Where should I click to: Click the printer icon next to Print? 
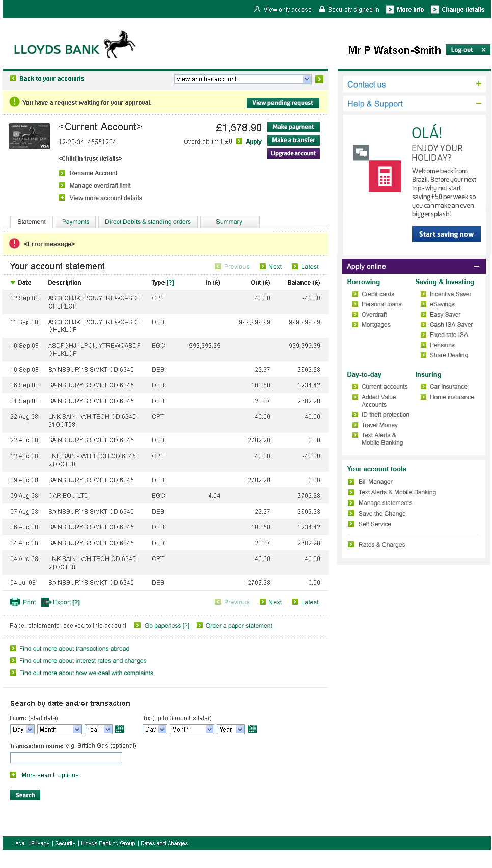15,602
